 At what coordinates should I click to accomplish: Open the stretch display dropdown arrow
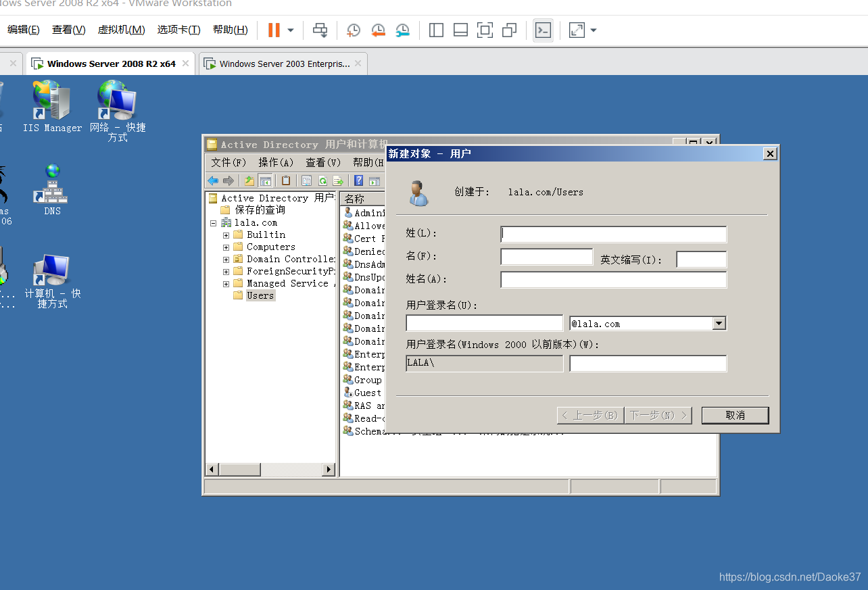pos(594,30)
